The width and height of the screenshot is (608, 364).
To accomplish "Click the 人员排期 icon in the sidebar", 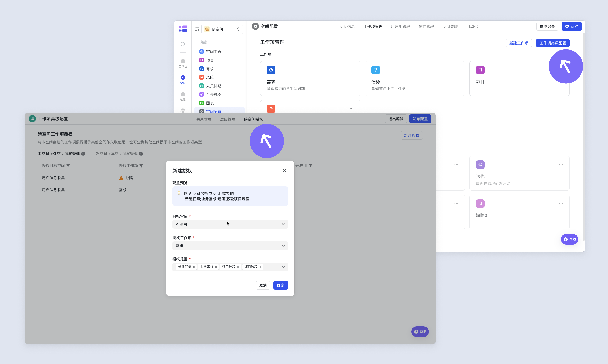I will point(201,86).
